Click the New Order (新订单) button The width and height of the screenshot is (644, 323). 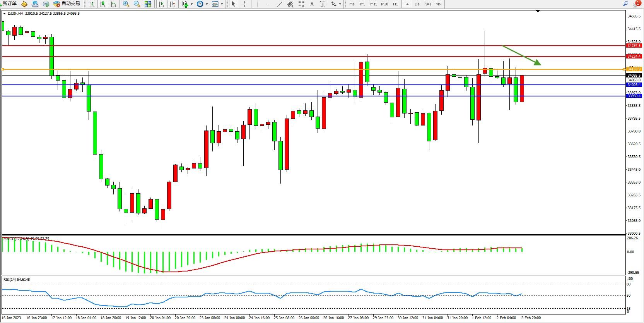click(9, 3)
